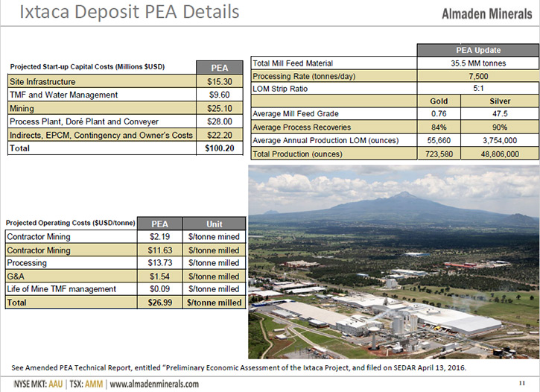Click the 'Unit' column header
The image size is (540, 392).
point(215,224)
